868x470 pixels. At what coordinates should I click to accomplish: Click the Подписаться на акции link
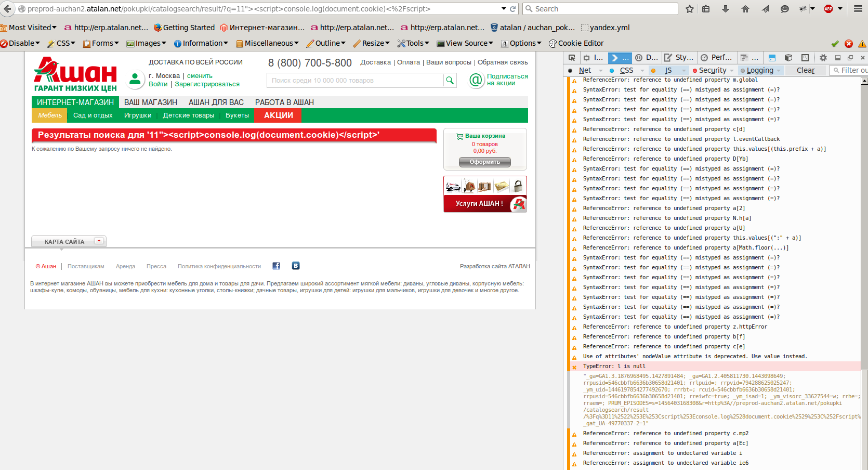point(507,80)
